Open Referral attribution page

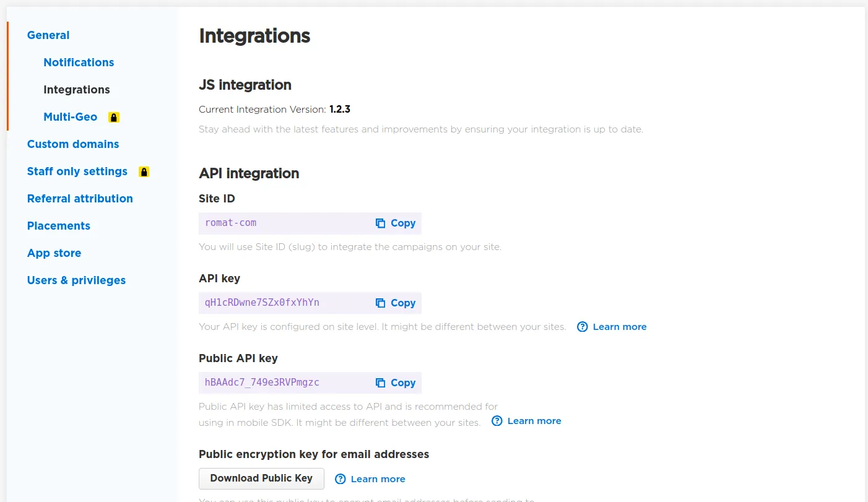[x=80, y=199]
